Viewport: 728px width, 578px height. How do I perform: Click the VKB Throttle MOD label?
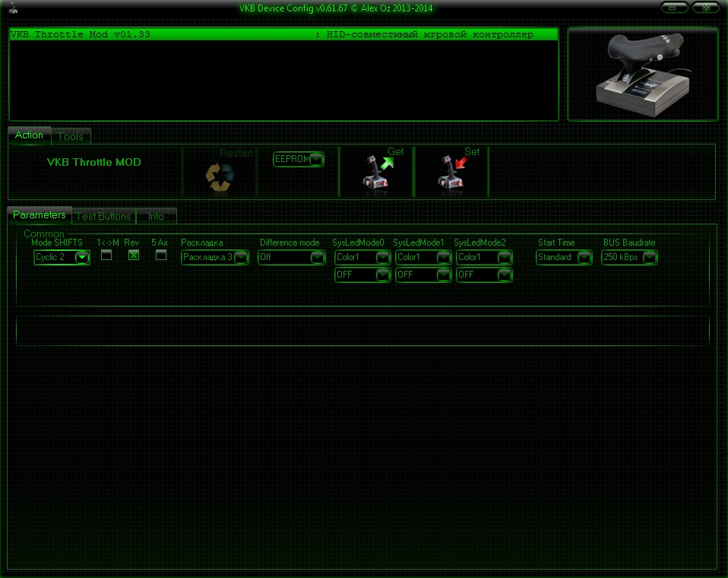[x=93, y=162]
